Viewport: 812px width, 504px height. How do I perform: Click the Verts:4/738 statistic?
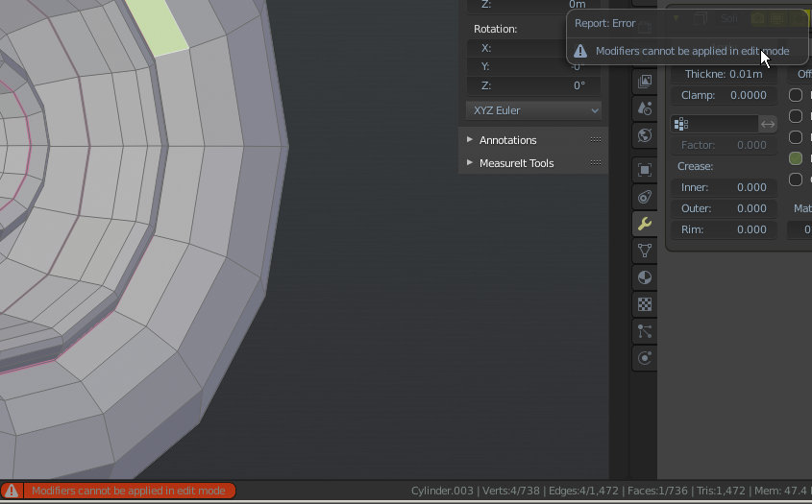(510, 491)
